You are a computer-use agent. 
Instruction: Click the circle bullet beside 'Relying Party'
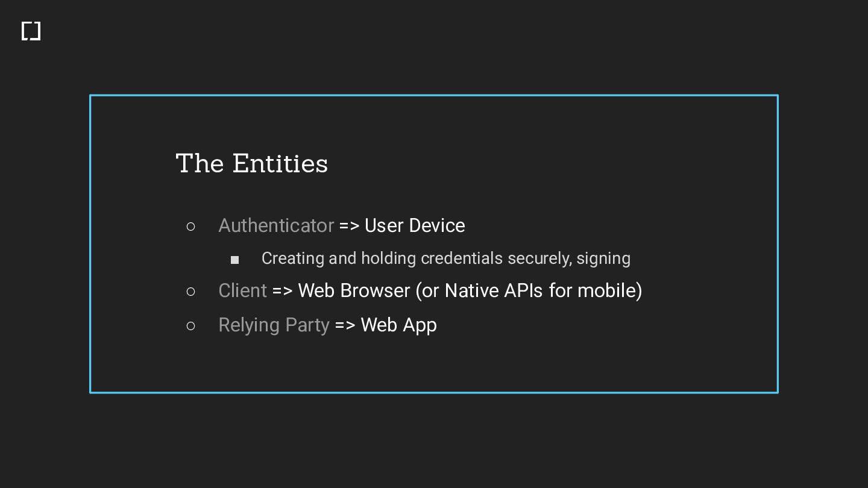point(191,326)
